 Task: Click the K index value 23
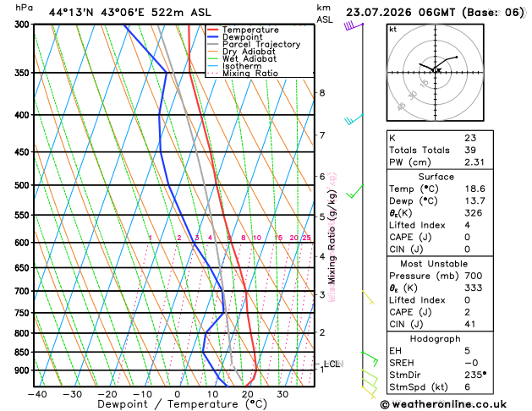click(x=470, y=138)
